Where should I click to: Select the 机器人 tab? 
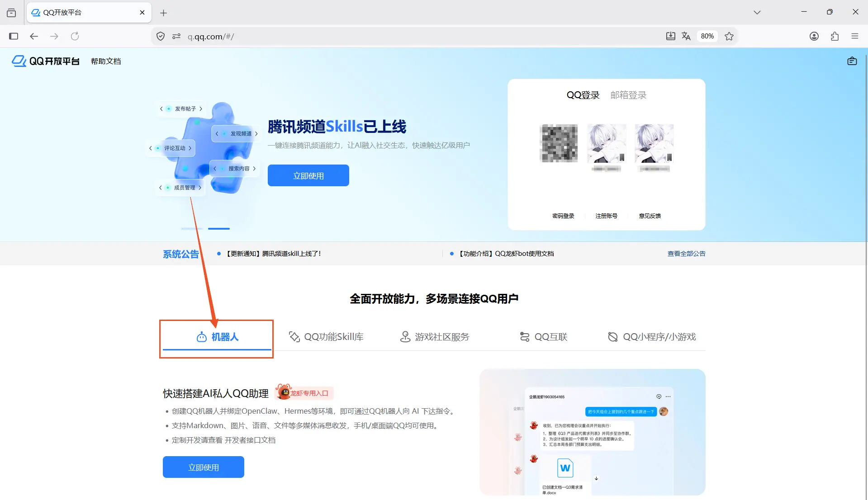click(217, 337)
